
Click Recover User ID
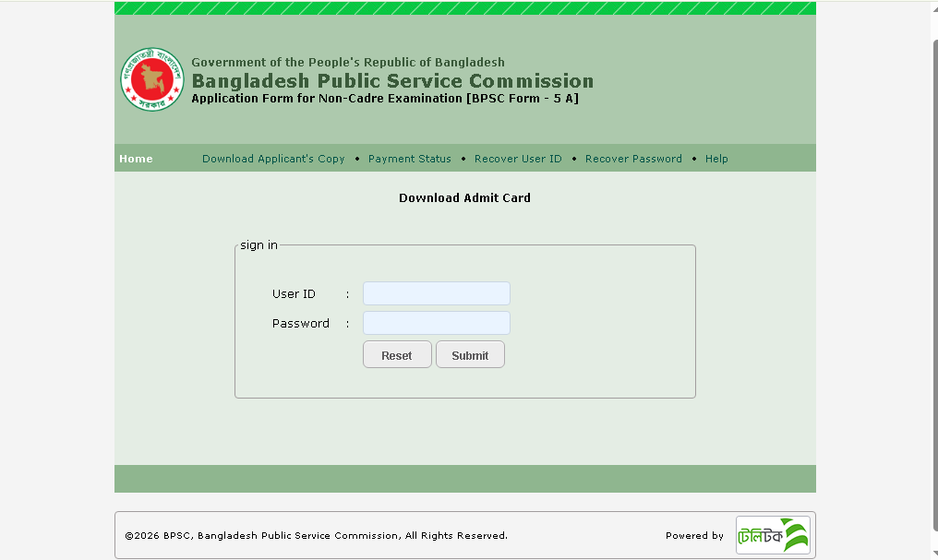pos(518,158)
